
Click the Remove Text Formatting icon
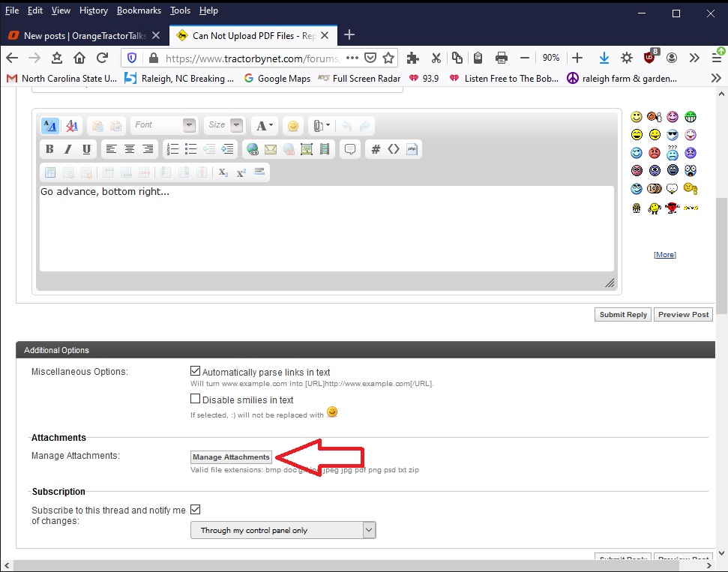71,126
